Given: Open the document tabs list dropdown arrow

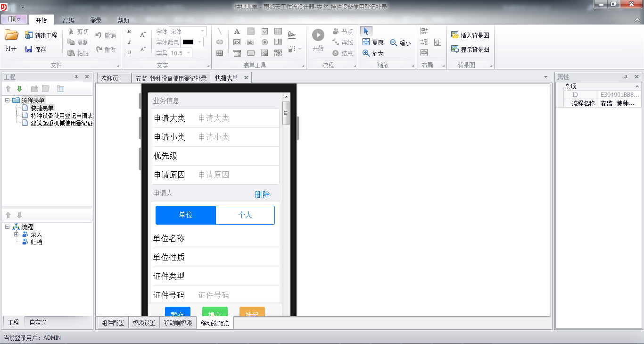Looking at the screenshot, I should [x=546, y=77].
